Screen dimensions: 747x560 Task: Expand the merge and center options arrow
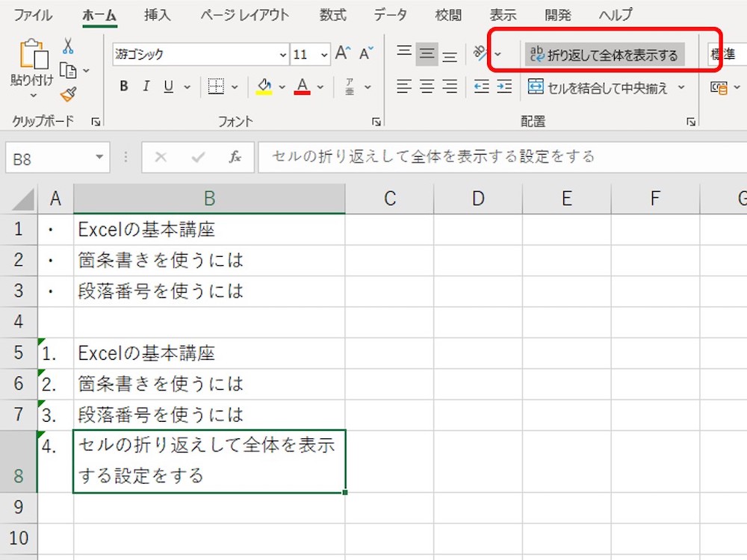pos(681,87)
